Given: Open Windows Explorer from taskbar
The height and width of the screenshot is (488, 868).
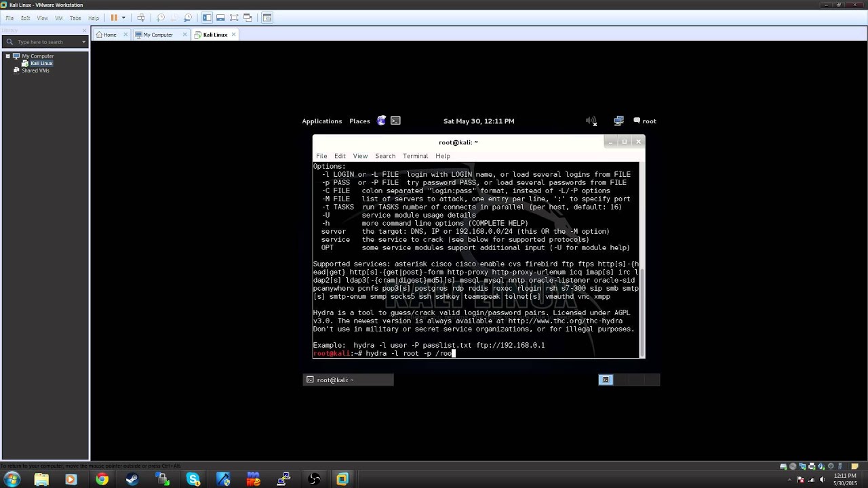Looking at the screenshot, I should click(x=41, y=479).
